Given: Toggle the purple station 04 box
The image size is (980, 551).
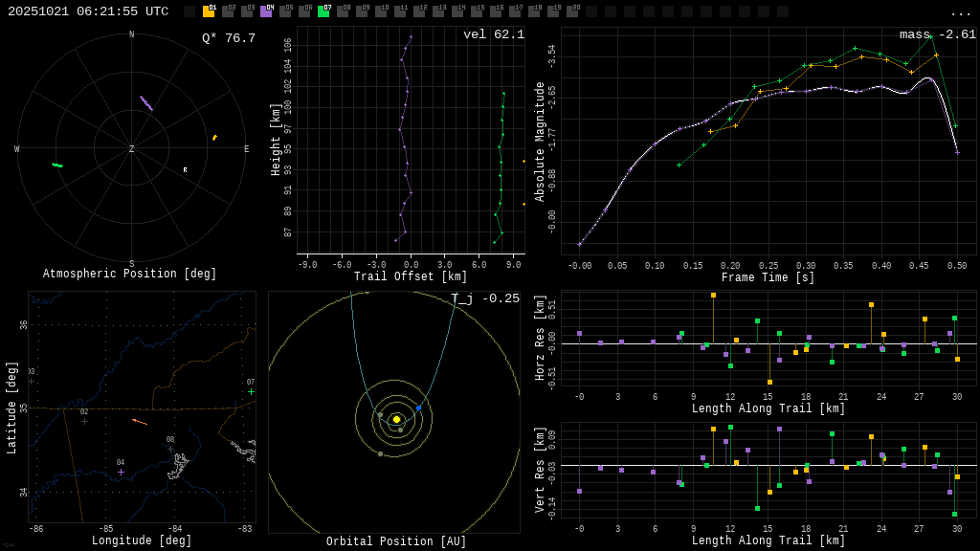Looking at the screenshot, I should coord(266,11).
